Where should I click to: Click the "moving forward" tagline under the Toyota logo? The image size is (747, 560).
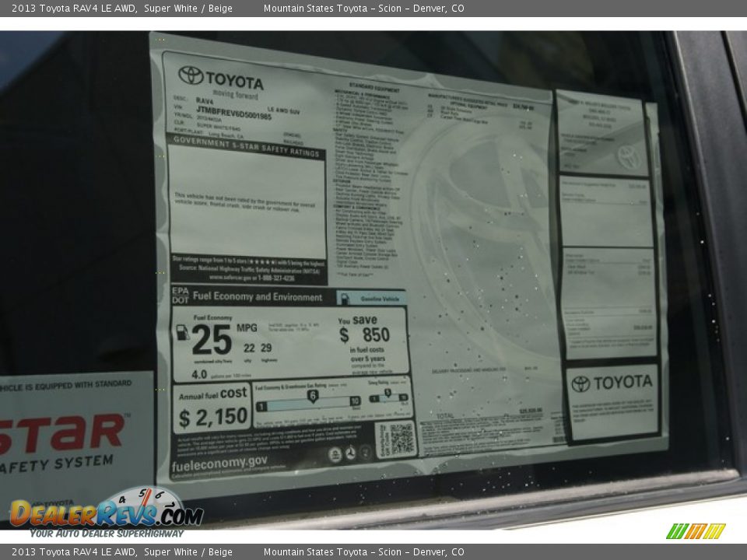[x=235, y=94]
